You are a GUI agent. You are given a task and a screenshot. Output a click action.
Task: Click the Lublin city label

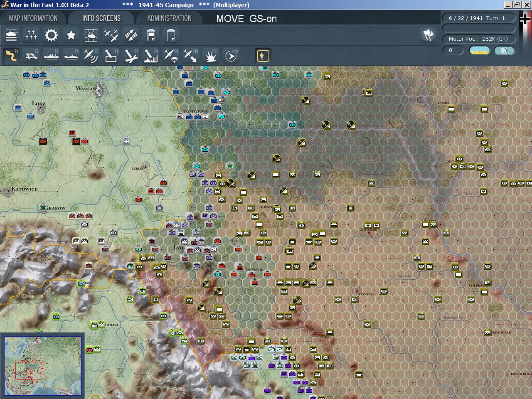[x=137, y=168]
